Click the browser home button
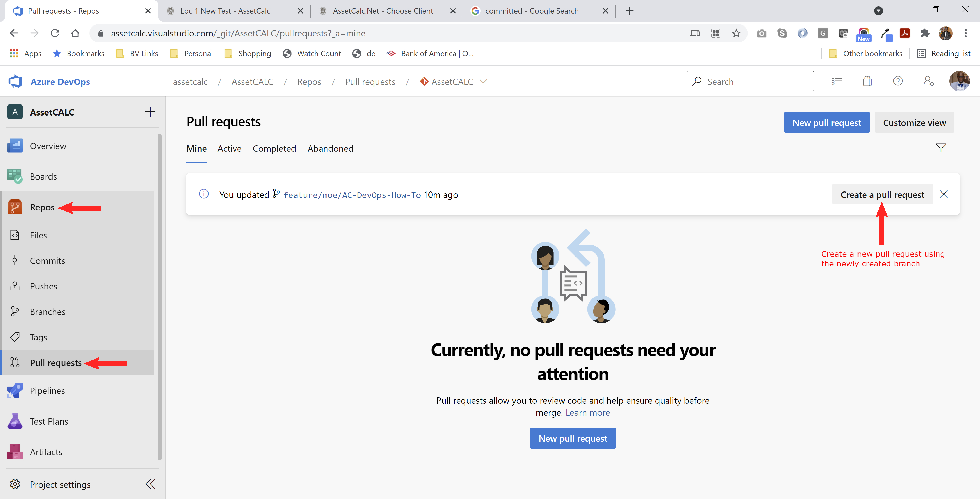 (75, 33)
